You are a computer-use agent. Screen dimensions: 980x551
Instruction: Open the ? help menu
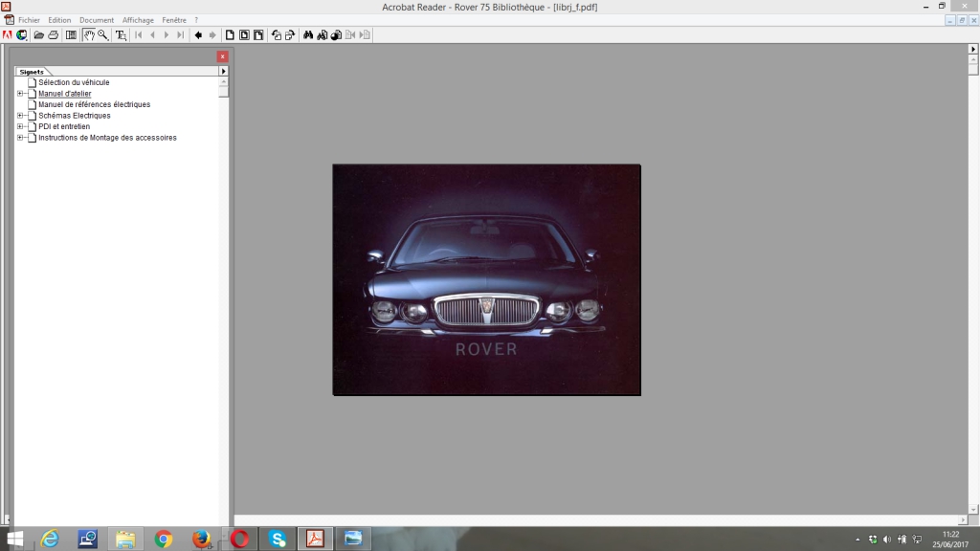click(196, 20)
